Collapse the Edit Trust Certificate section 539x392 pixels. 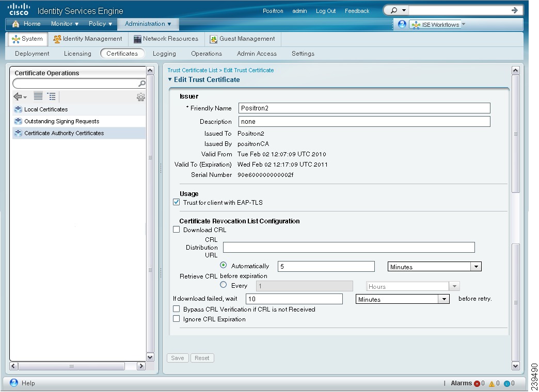pos(169,79)
